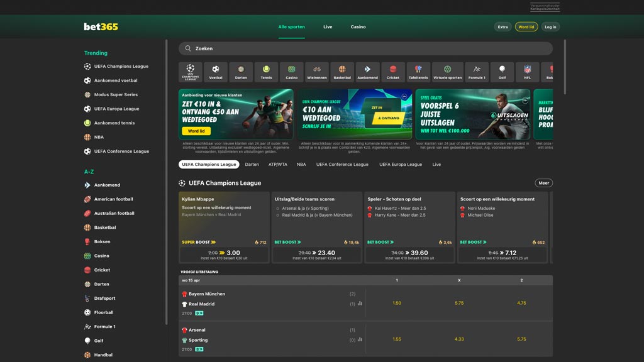644x362 pixels.
Task: Open the Meer dropdown for Champions League
Action: click(x=543, y=183)
